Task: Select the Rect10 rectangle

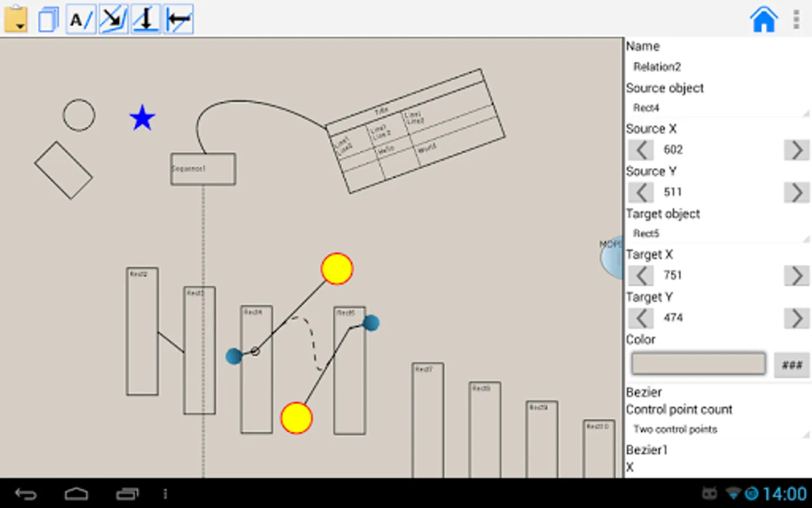Action: [x=599, y=449]
